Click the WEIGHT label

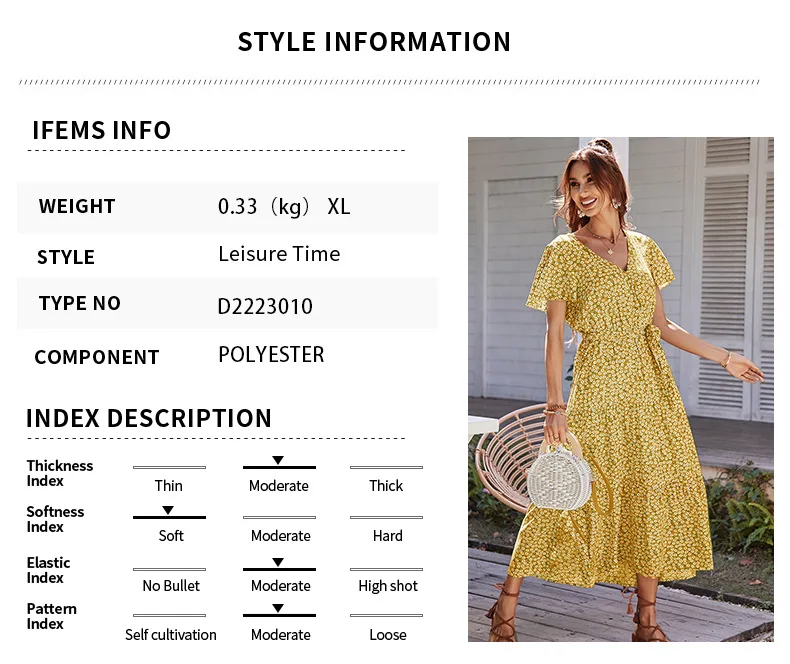(x=77, y=207)
